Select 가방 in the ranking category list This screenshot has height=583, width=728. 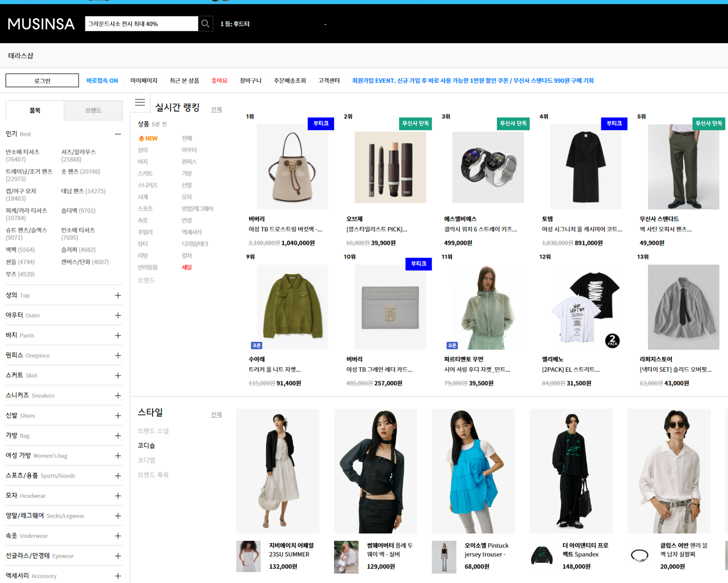pyautogui.click(x=187, y=174)
